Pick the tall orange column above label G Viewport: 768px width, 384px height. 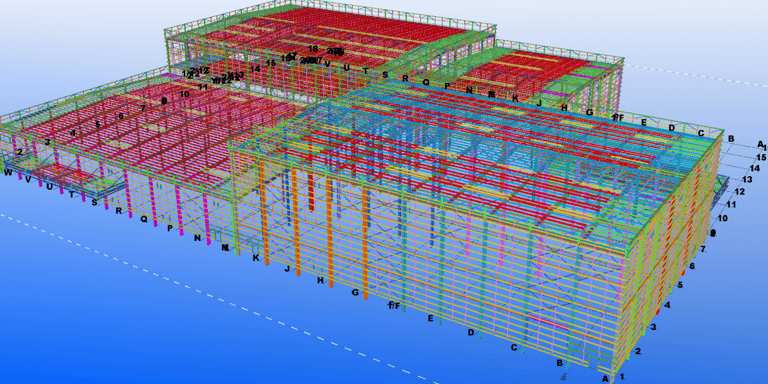365,243
